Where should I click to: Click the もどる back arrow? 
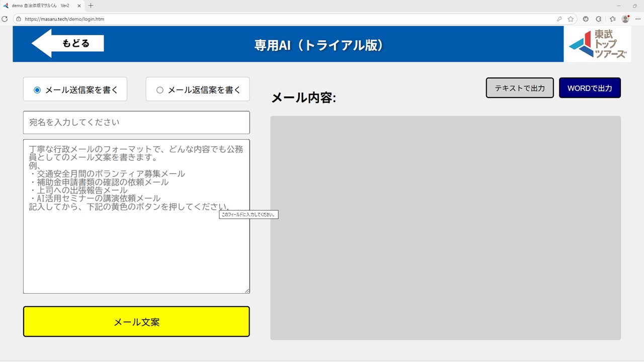click(68, 43)
